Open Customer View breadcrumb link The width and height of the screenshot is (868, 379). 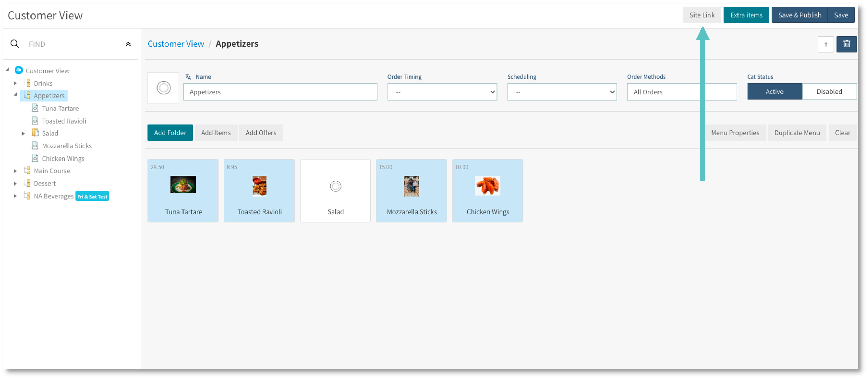pos(176,44)
